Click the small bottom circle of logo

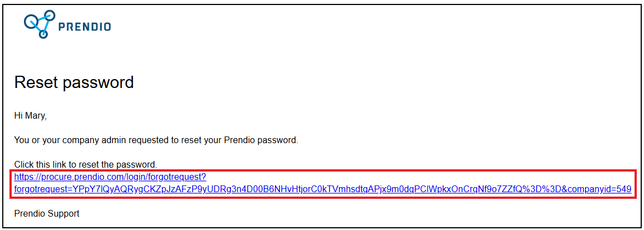coord(43,34)
